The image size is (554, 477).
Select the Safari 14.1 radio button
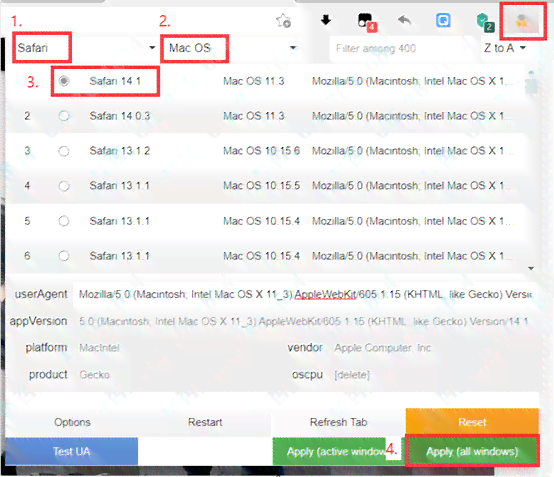click(64, 81)
